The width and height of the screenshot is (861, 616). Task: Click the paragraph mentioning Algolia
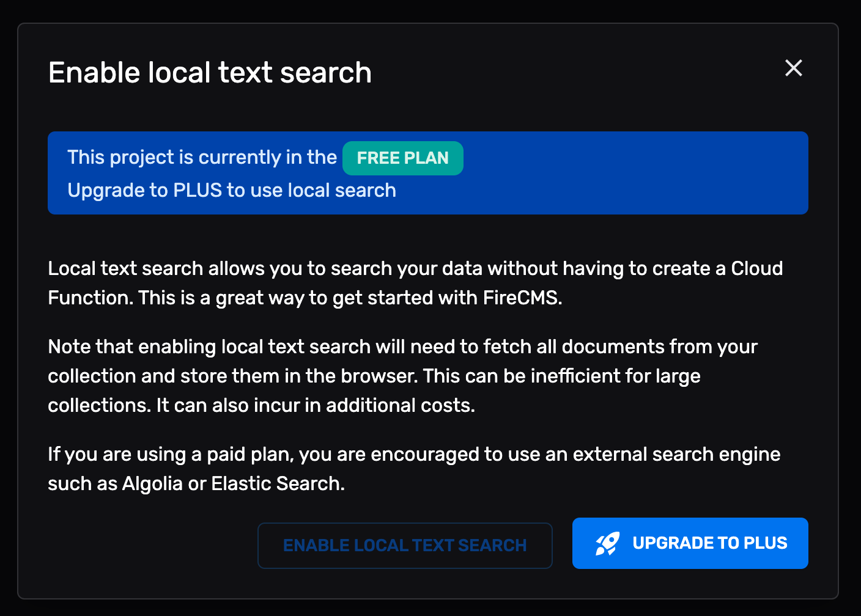tap(413, 468)
